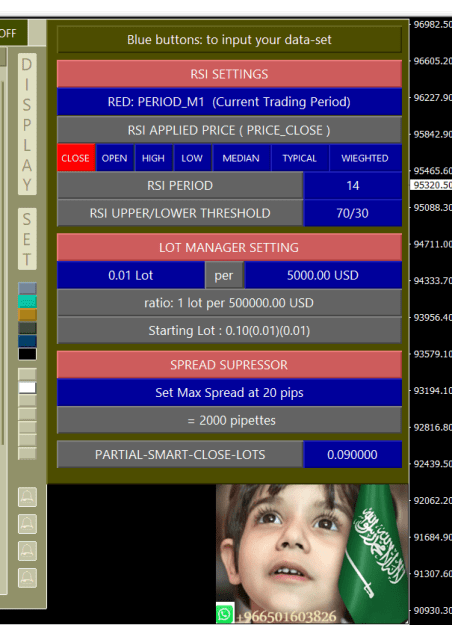Select the OPEN applied price button
This screenshot has height=625, width=452.
[114, 158]
